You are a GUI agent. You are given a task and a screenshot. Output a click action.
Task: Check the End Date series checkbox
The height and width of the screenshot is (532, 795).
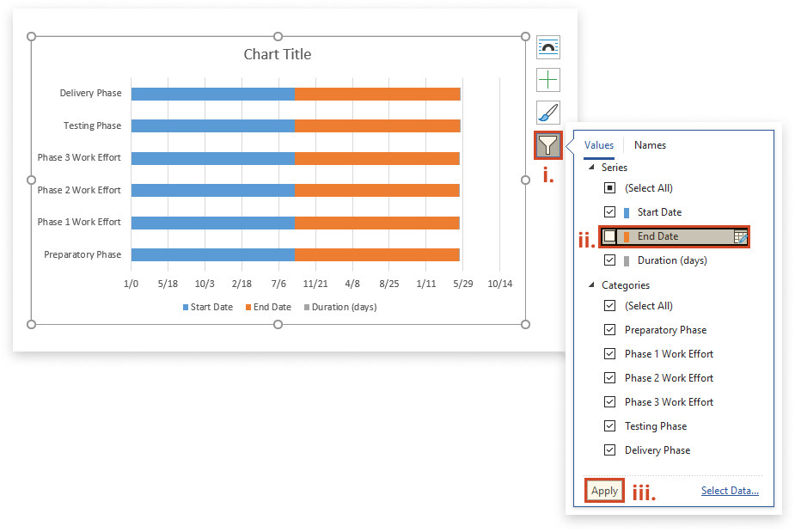point(609,236)
